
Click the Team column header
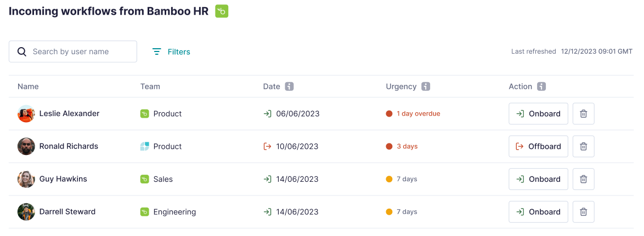coord(150,87)
